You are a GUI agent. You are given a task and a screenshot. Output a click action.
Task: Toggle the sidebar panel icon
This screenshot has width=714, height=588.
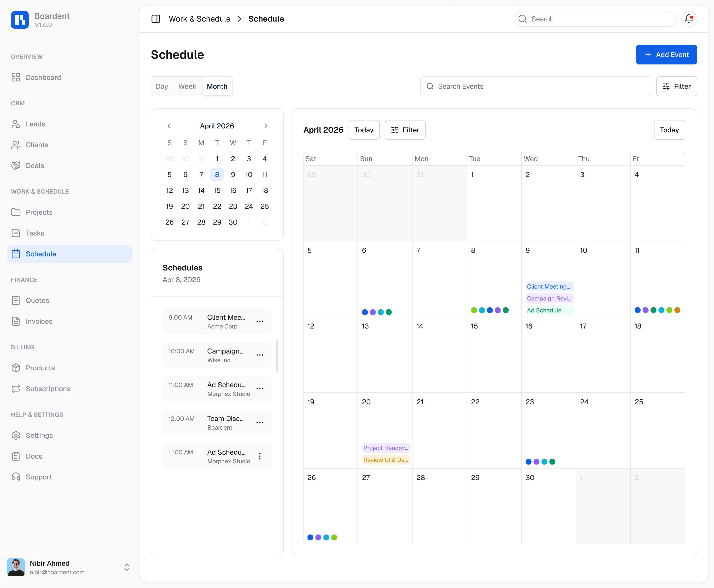155,19
